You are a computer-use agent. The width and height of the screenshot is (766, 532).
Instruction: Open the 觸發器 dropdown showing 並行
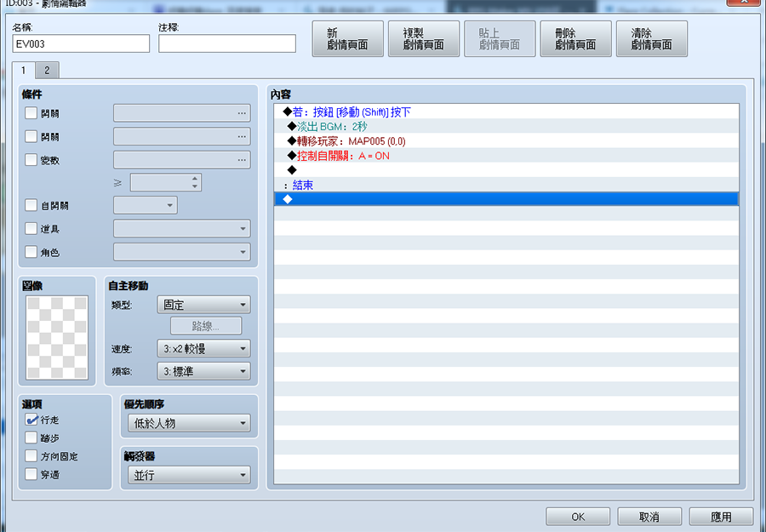pyautogui.click(x=190, y=475)
